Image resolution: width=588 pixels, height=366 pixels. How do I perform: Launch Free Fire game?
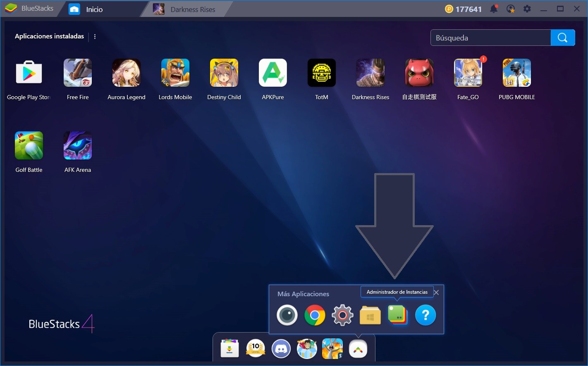pos(78,73)
